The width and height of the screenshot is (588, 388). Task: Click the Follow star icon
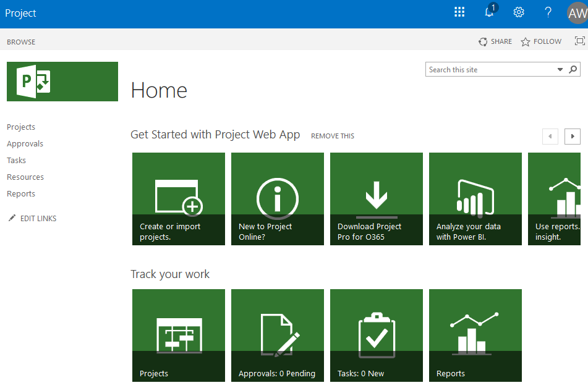click(x=526, y=41)
